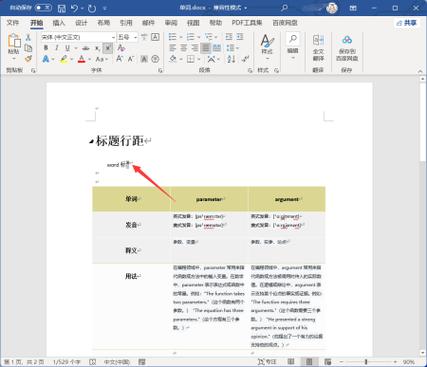Toggle Underline formatting
The image size is (427, 367).
pyautogui.click(x=68, y=48)
